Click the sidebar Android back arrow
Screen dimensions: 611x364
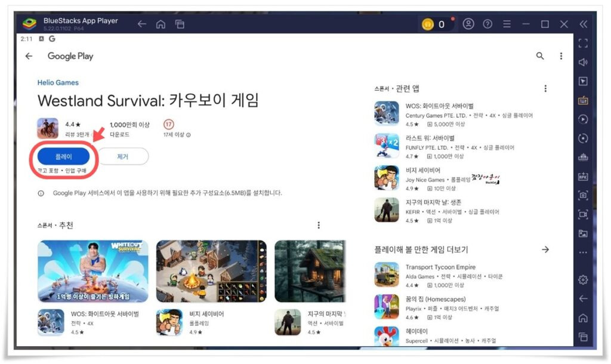tap(583, 298)
